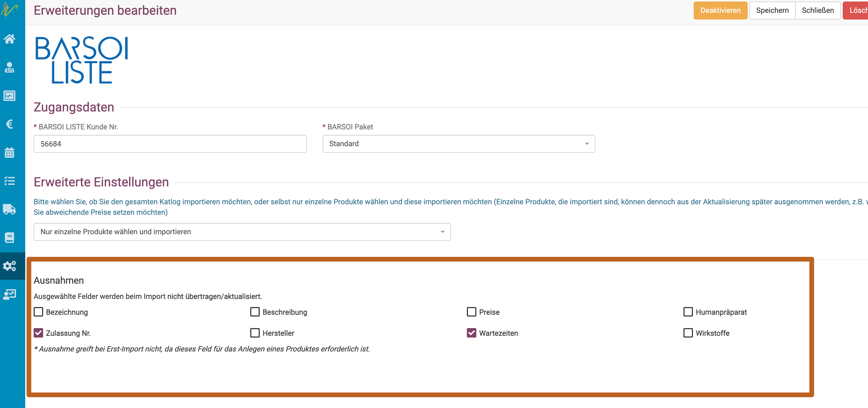Open the BARSOI Paket dropdown

(459, 144)
